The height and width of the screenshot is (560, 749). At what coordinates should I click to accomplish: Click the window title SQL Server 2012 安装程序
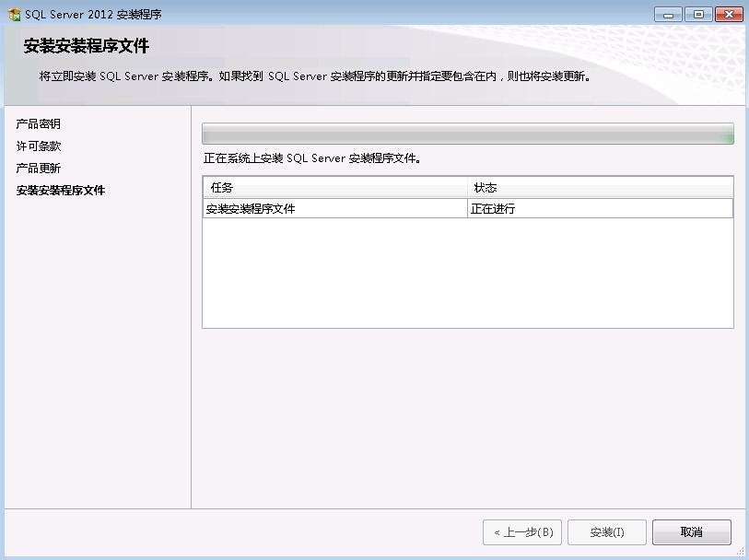[x=93, y=15]
